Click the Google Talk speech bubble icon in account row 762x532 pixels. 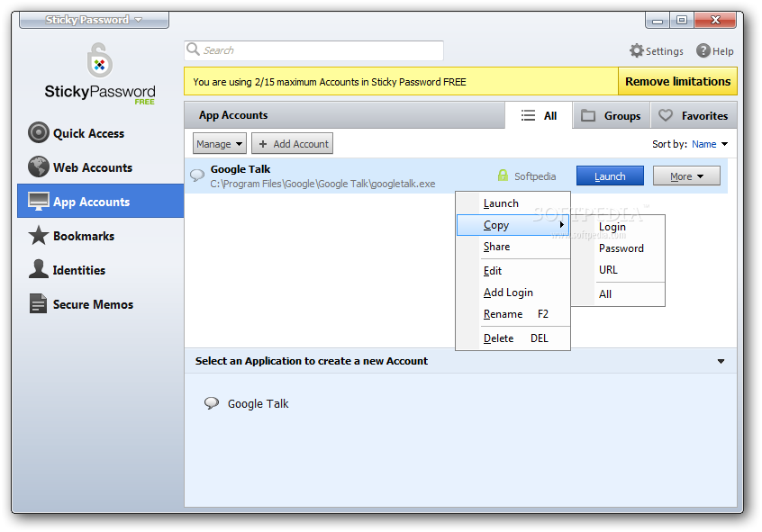(197, 175)
